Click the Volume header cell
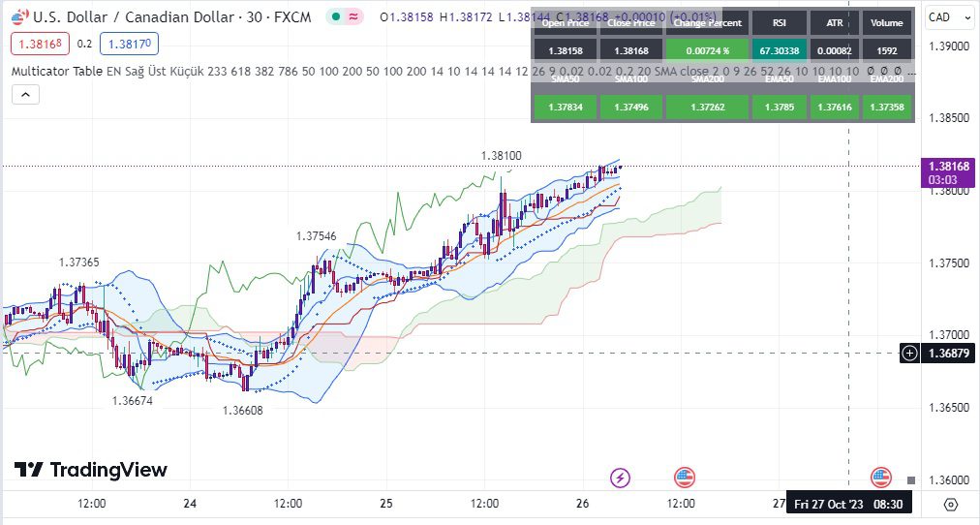Screen dimensions: 980x525 click(x=887, y=23)
